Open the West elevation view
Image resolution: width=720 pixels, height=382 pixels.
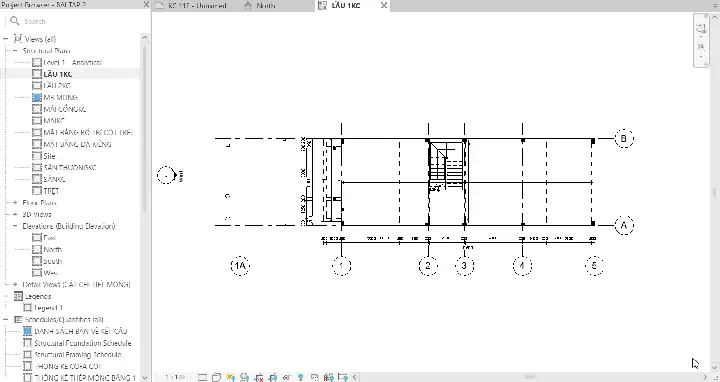click(51, 273)
